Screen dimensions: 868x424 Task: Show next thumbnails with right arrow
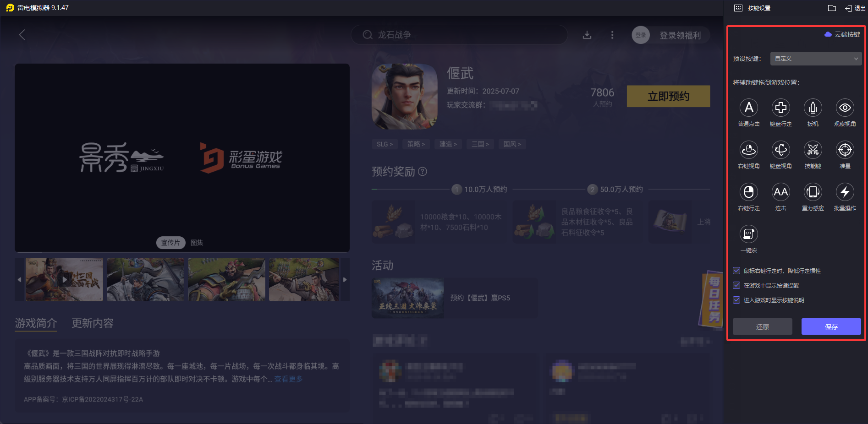345,279
